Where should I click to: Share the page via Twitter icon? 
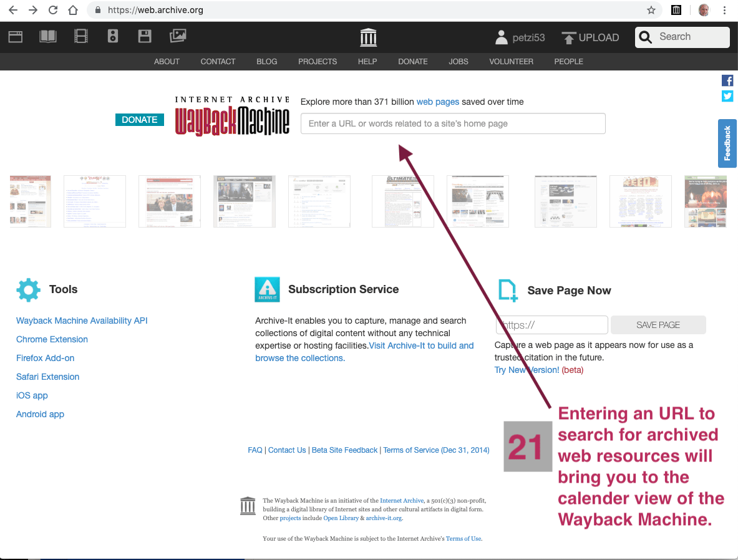[x=727, y=96]
